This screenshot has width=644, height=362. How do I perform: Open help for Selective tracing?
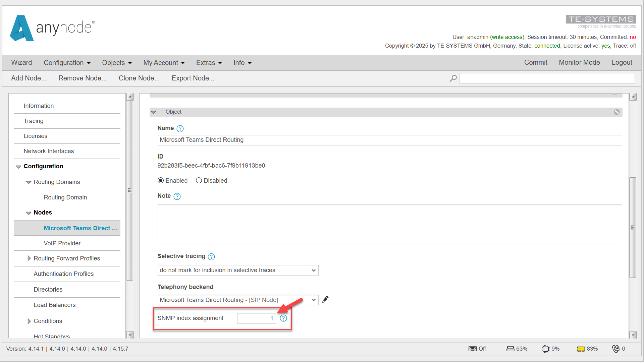point(211,256)
